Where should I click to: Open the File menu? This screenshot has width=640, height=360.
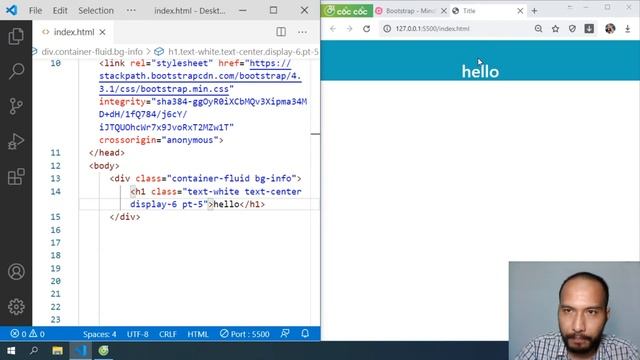click(x=35, y=11)
